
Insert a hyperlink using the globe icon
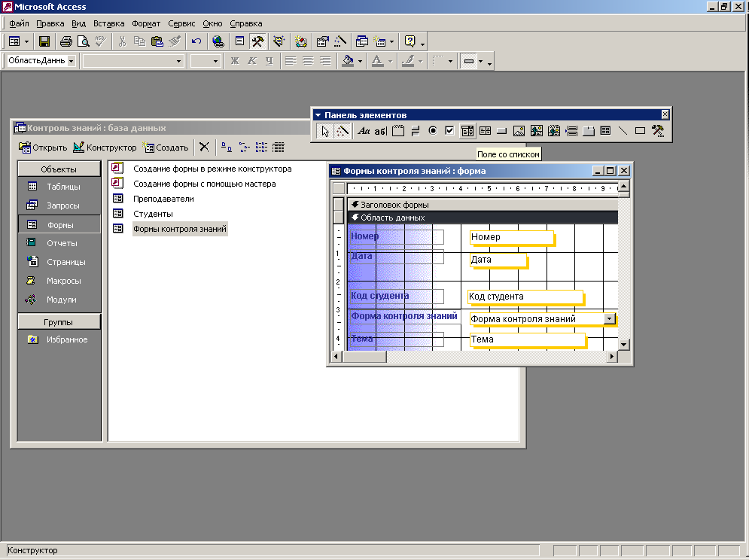218,41
